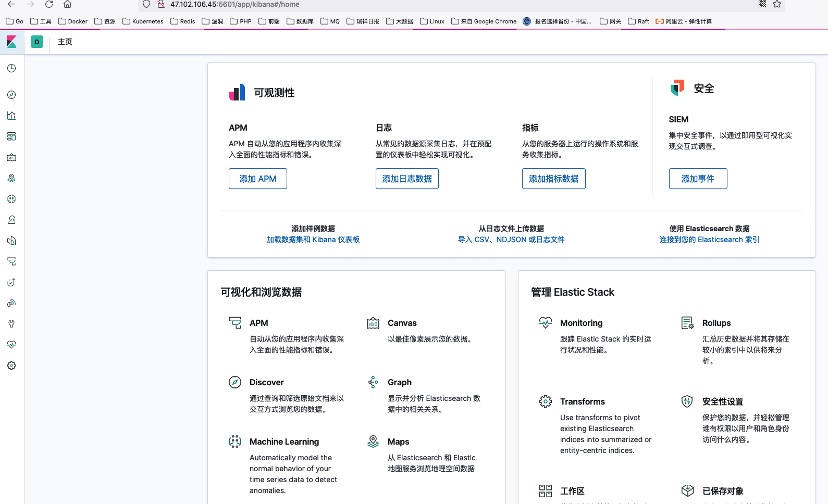Open the Docker bookmark folder
Screen dimensions: 828x504
[x=73, y=21]
